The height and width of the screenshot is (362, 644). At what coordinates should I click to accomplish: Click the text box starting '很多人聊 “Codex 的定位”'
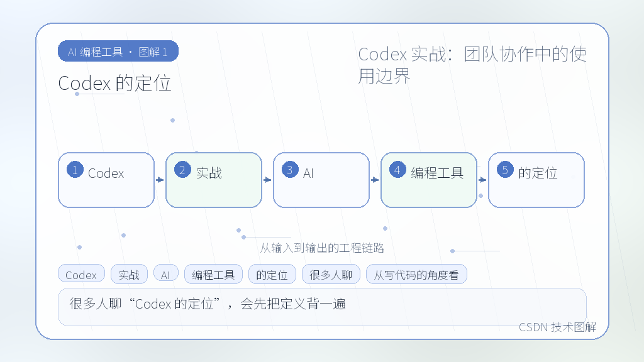pyautogui.click(x=322, y=307)
